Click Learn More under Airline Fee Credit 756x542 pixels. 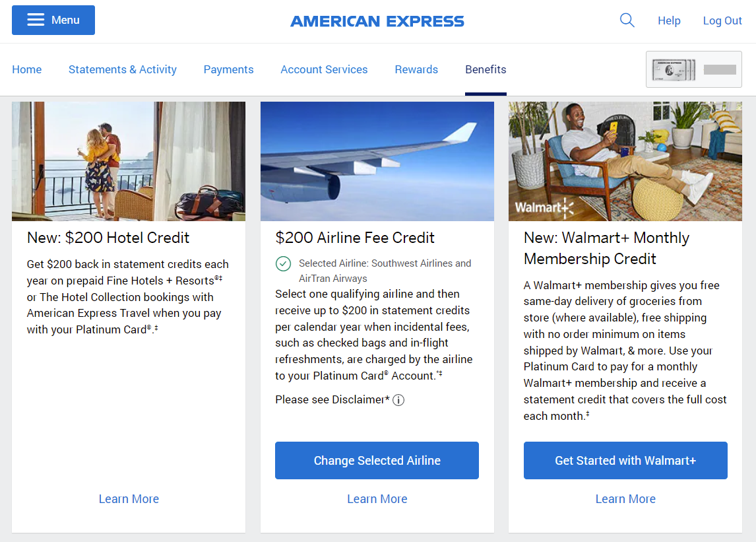coord(377,499)
